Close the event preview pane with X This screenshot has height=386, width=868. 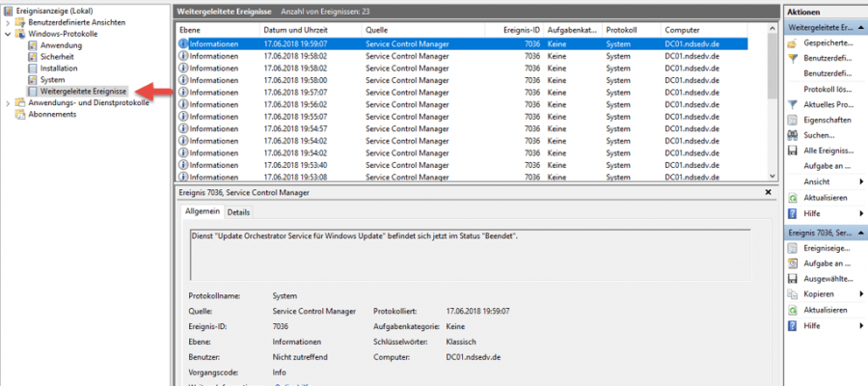pyautogui.click(x=769, y=193)
